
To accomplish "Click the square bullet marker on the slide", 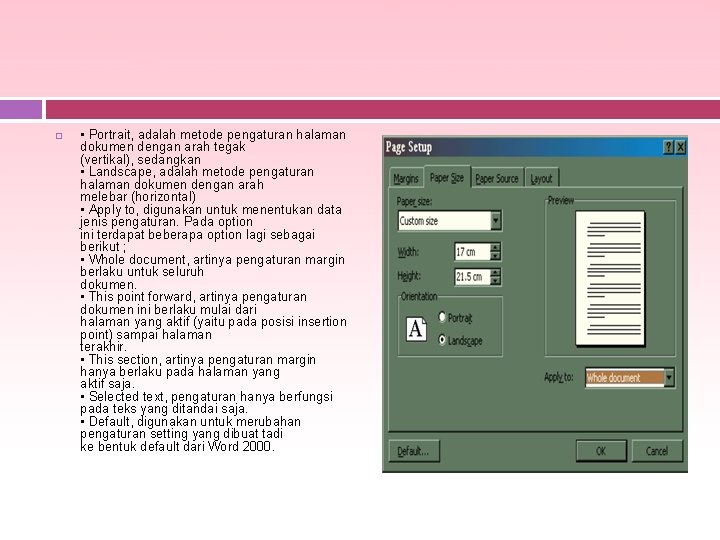I will [59, 136].
